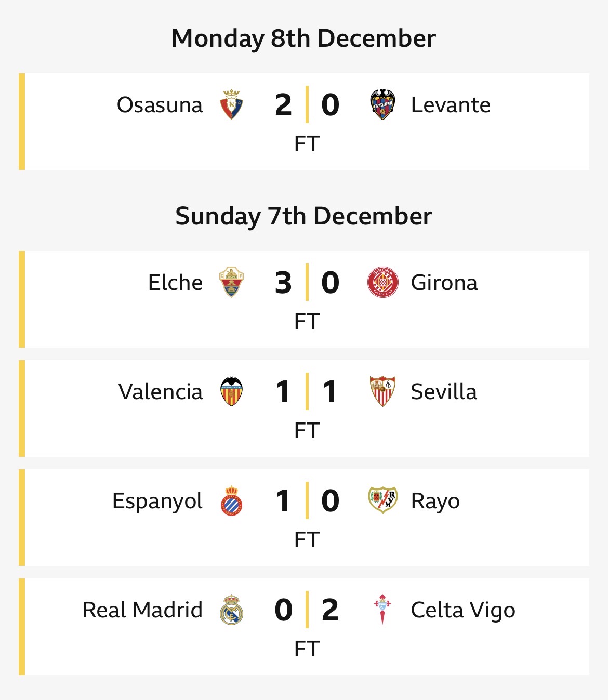
Task: Open the Levante team name link
Action: pyautogui.click(x=451, y=105)
